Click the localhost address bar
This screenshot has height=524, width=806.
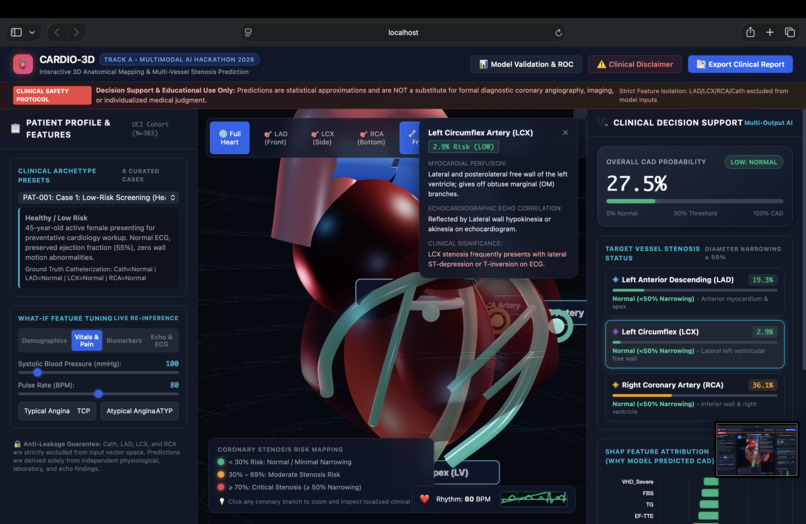click(404, 32)
